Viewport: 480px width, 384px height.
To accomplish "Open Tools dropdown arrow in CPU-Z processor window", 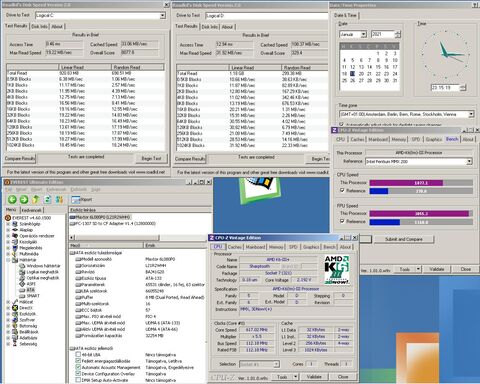I will (x=295, y=377).
